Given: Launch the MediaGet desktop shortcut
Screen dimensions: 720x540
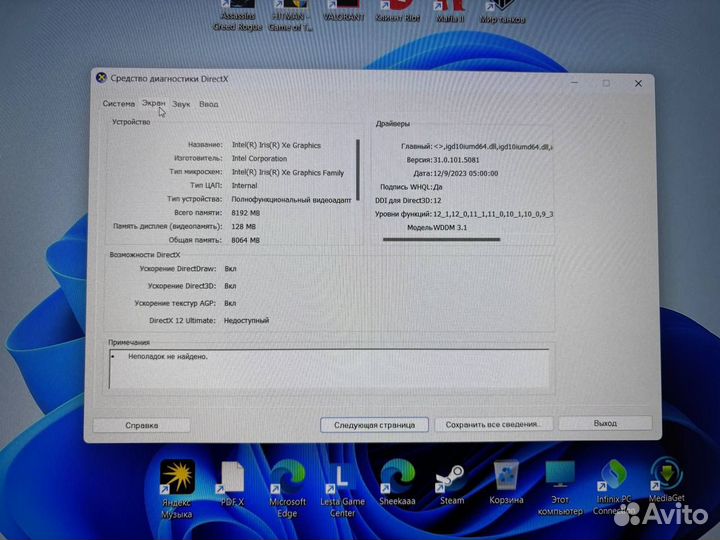Looking at the screenshot, I should click(667, 475).
